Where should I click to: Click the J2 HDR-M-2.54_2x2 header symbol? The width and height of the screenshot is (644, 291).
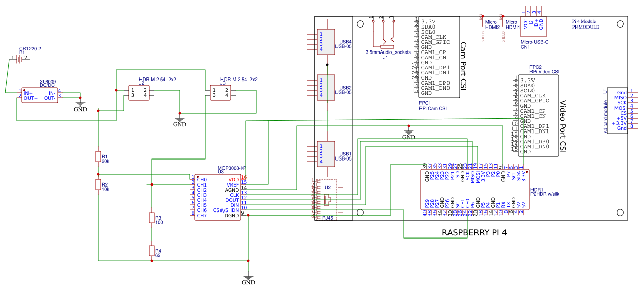point(139,93)
